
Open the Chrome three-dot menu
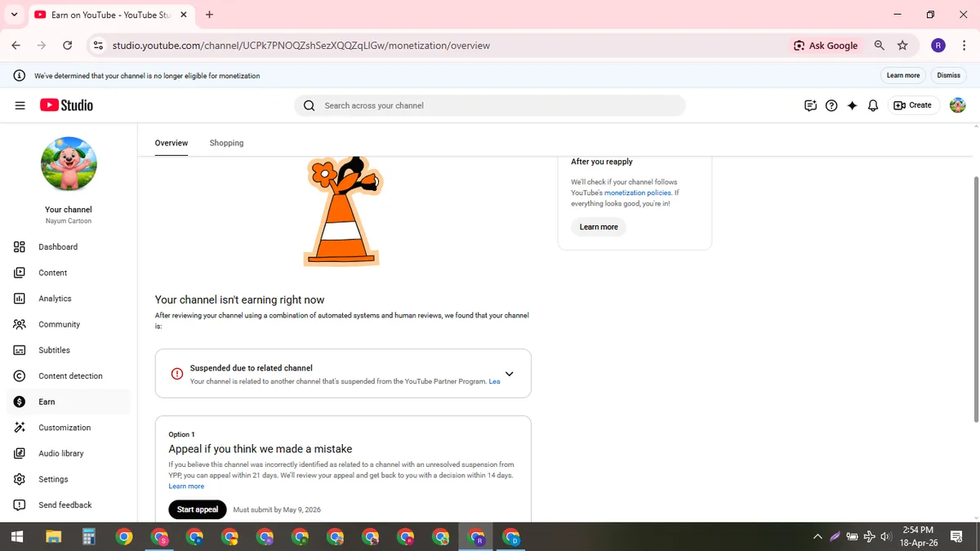(x=964, y=46)
